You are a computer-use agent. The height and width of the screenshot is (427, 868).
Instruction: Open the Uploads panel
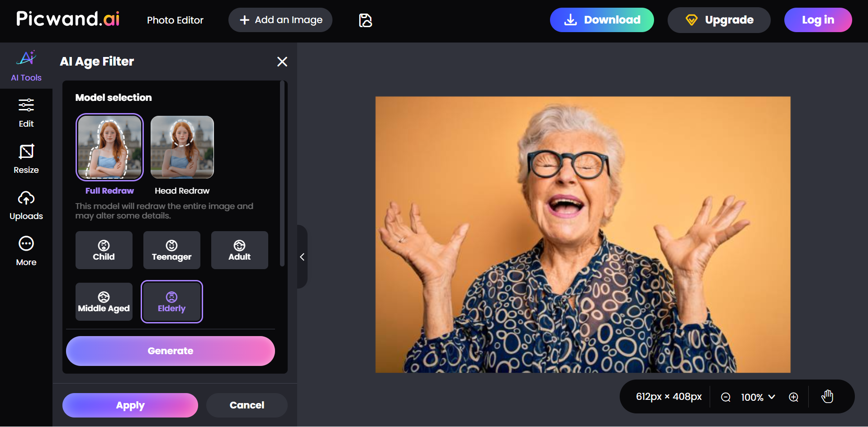[x=26, y=205]
